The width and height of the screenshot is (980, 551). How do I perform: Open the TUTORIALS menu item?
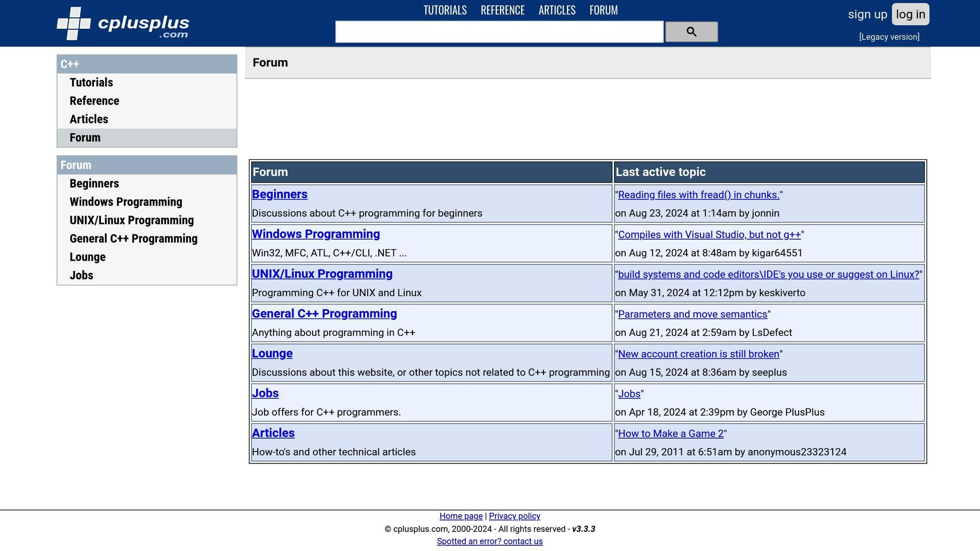445,10
